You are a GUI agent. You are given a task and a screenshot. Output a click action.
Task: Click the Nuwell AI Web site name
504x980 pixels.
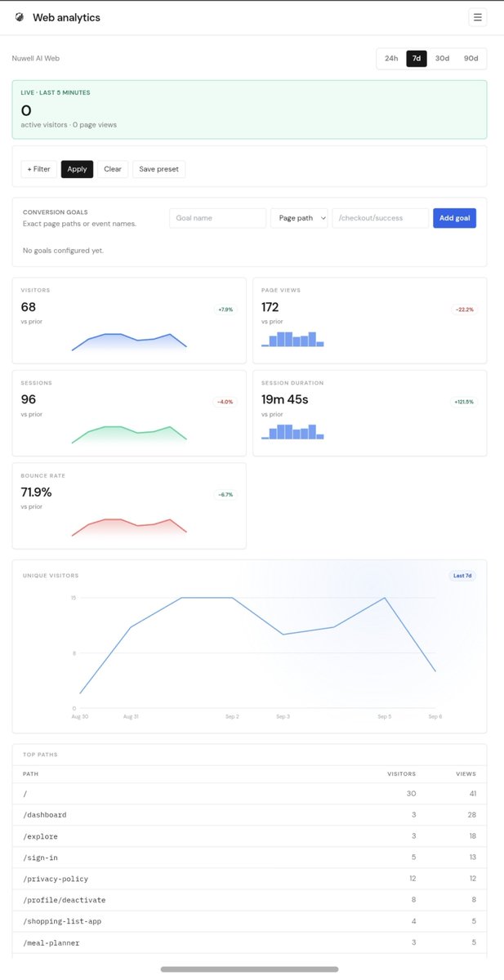coord(35,59)
